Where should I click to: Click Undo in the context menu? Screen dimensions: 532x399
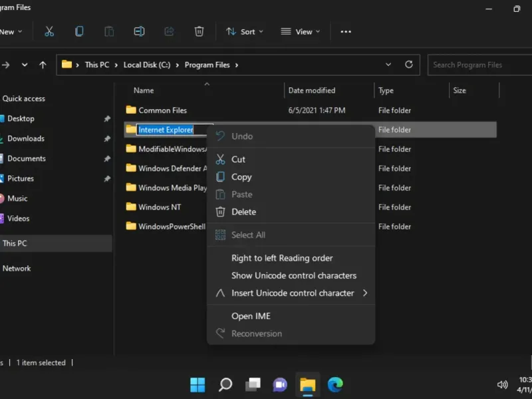(x=291, y=136)
